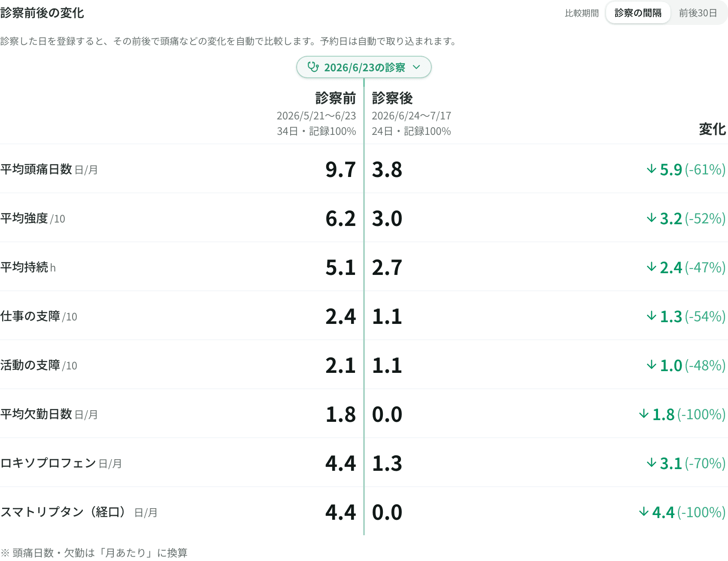Image resolution: width=728 pixels, height=561 pixels.
Task: Click the date range 2026/5/21〜6/23
Action: tap(316, 116)
